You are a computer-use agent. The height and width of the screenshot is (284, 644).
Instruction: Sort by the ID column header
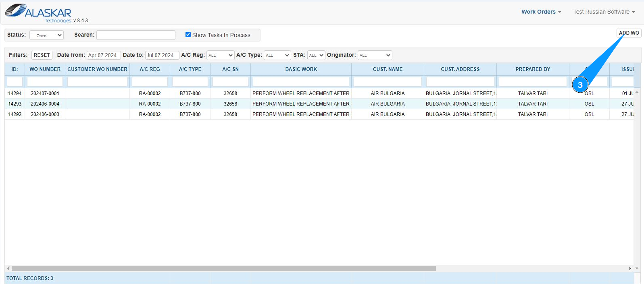(x=15, y=69)
